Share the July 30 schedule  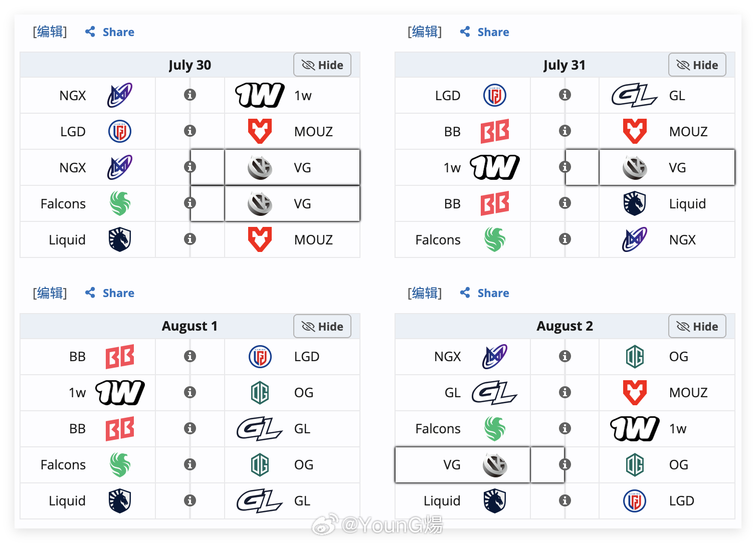tap(110, 32)
